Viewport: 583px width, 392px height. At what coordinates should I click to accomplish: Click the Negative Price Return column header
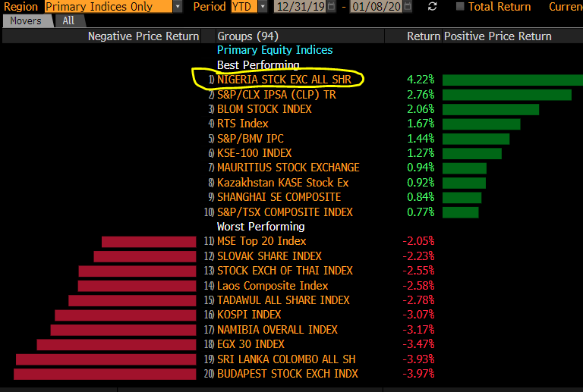point(143,36)
